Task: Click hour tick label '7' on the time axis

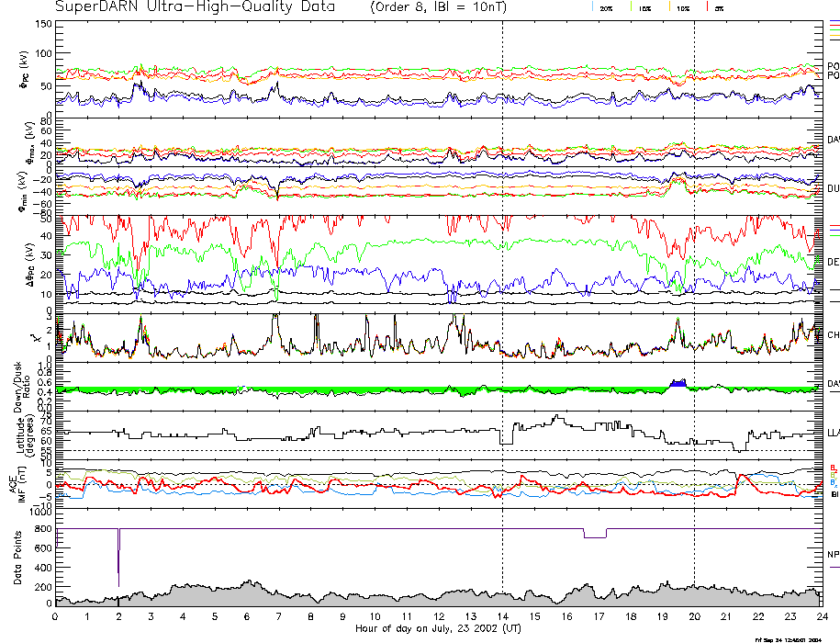Action: click(x=278, y=616)
